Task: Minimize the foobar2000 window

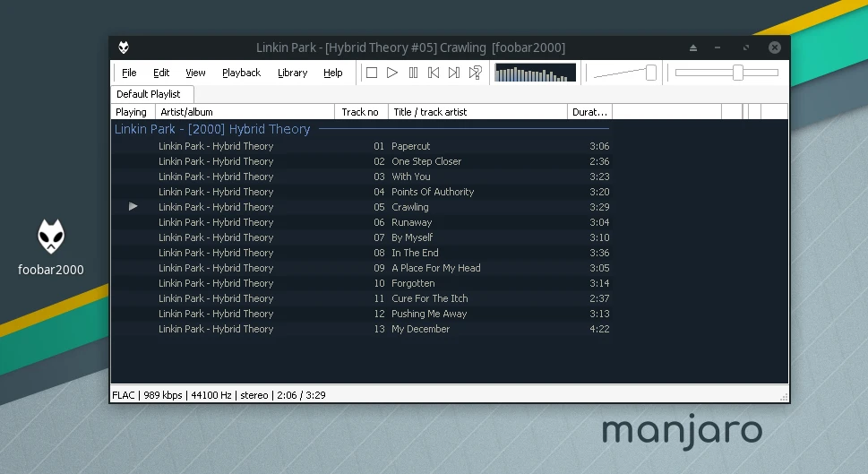Action: (718, 47)
